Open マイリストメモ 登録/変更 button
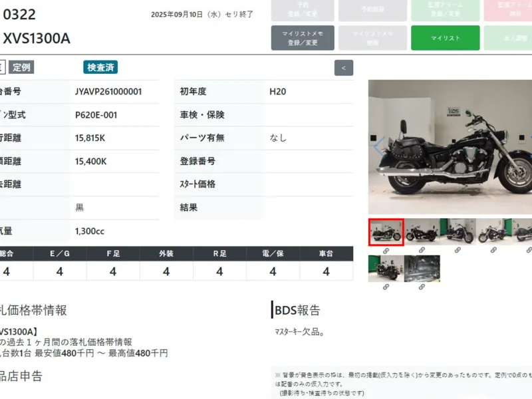This screenshot has width=532, height=399. (303, 38)
